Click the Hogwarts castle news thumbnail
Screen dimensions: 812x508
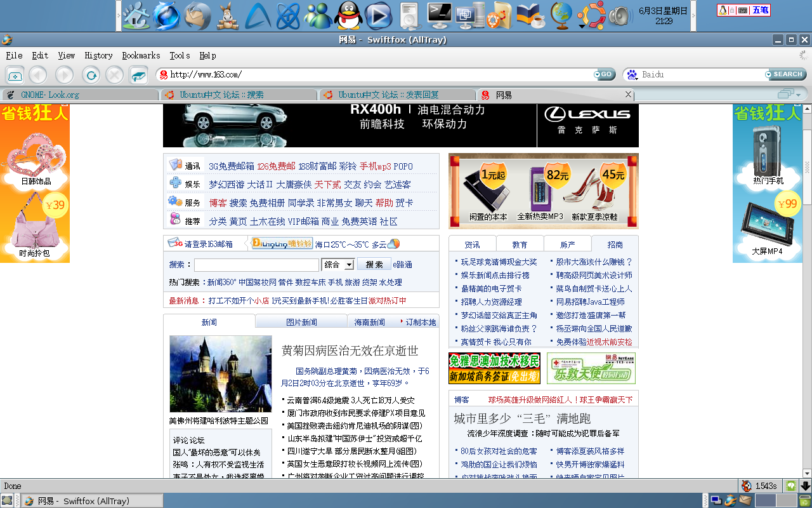click(x=221, y=374)
